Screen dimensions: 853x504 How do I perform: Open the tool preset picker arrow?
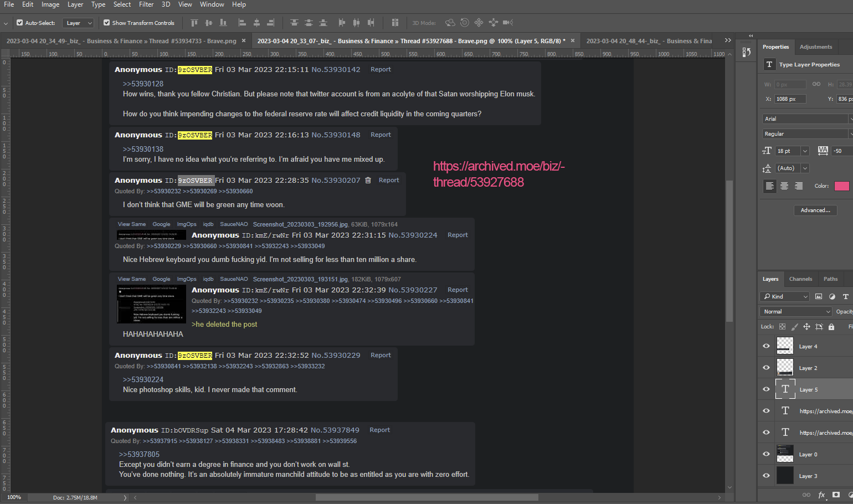6,23
